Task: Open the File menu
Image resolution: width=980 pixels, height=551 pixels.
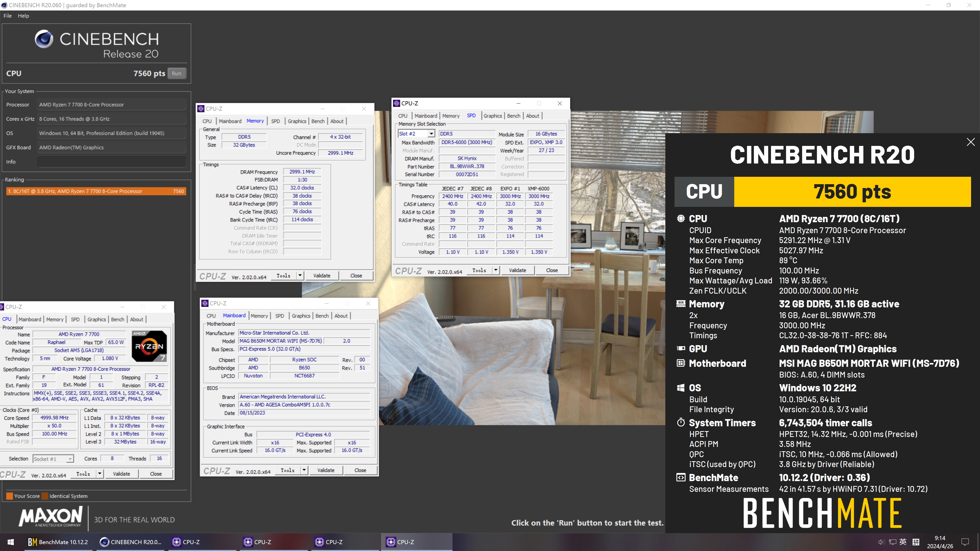Action: [8, 16]
